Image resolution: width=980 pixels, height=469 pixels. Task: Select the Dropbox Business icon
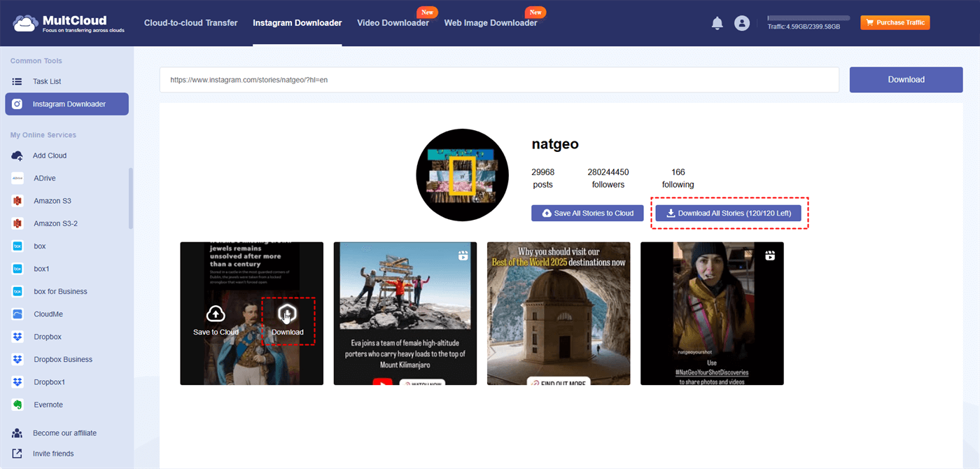[17, 359]
